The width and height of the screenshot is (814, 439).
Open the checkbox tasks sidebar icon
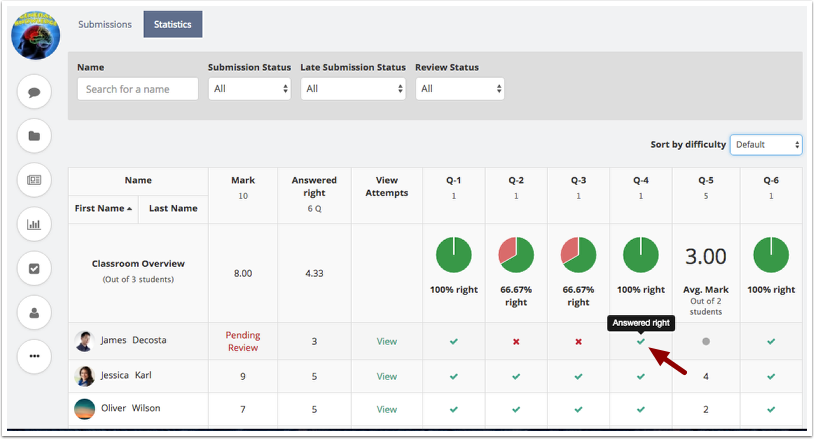coord(34,268)
